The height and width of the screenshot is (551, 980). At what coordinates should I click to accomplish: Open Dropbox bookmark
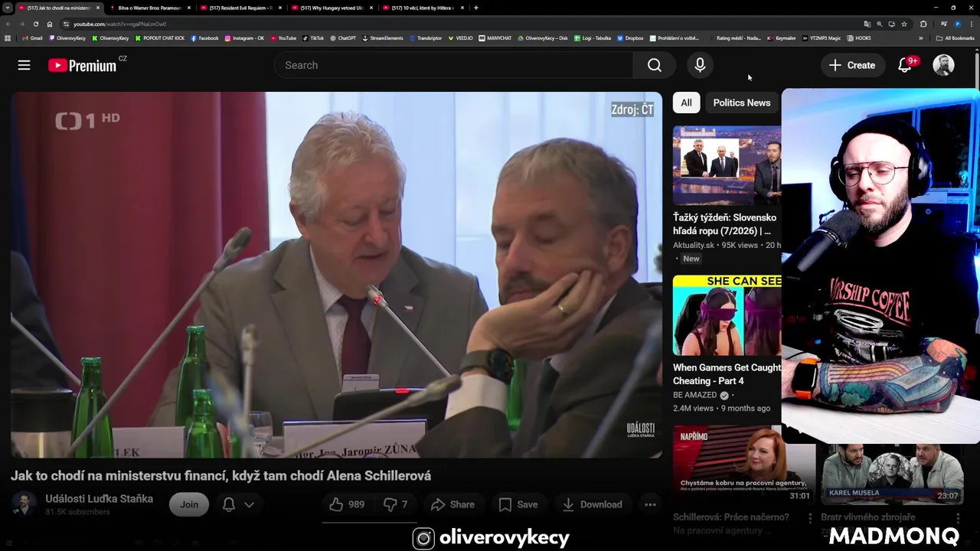(x=630, y=38)
